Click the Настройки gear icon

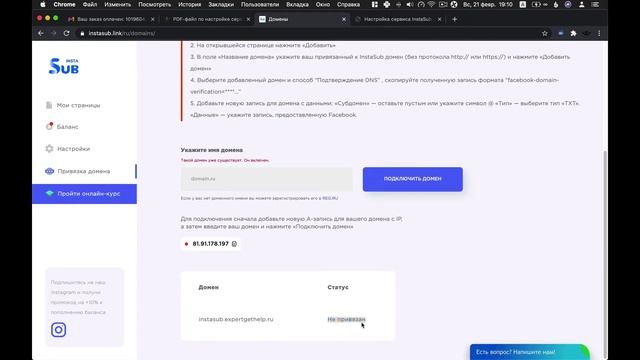[x=49, y=149]
